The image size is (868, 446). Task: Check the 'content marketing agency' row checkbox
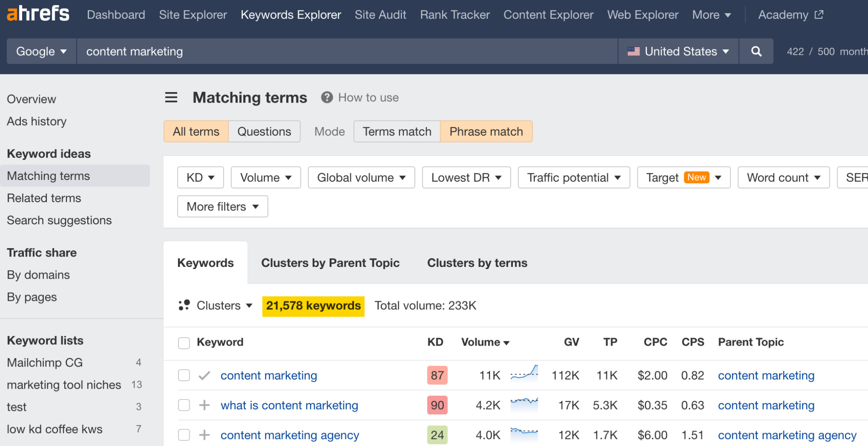coord(184,435)
